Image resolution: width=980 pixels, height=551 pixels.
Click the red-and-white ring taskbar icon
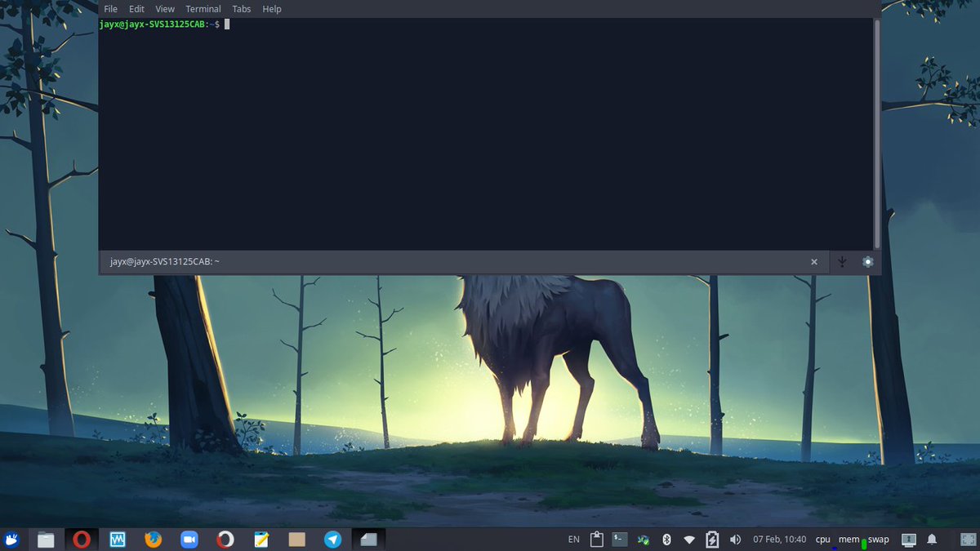coord(225,540)
